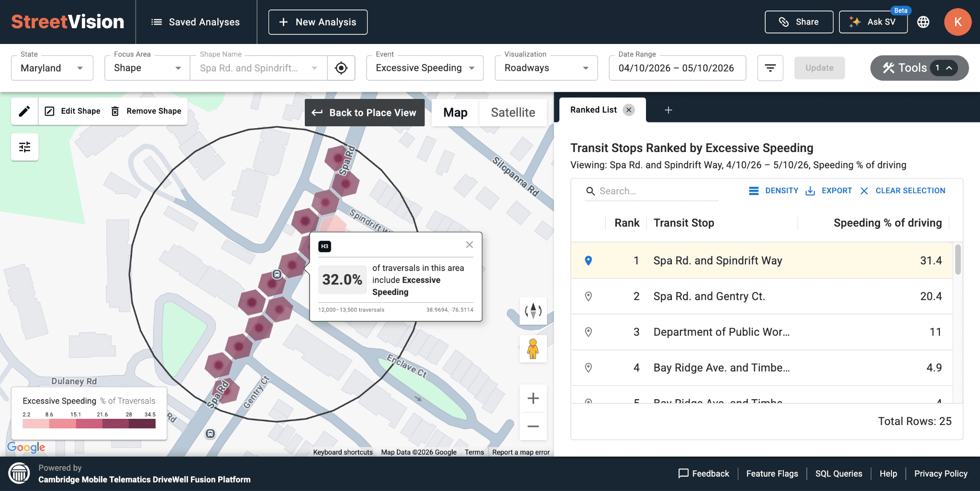Click pin icon for Spa Rd. and Gentry Ct.

click(589, 296)
